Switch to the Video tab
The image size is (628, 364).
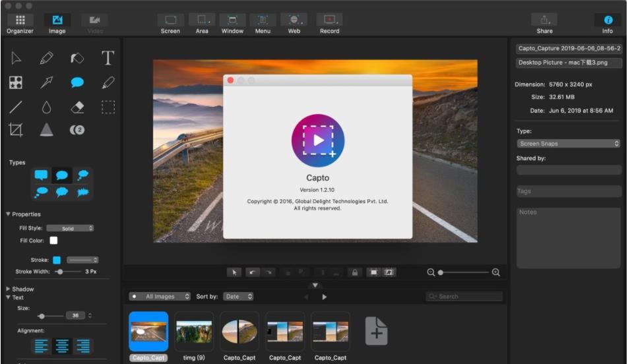coord(95,24)
